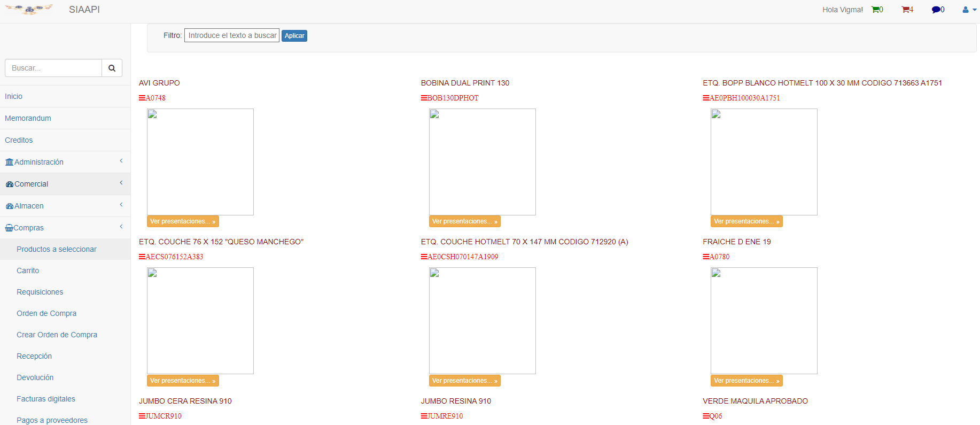Click the Administración bank icon

point(9,162)
